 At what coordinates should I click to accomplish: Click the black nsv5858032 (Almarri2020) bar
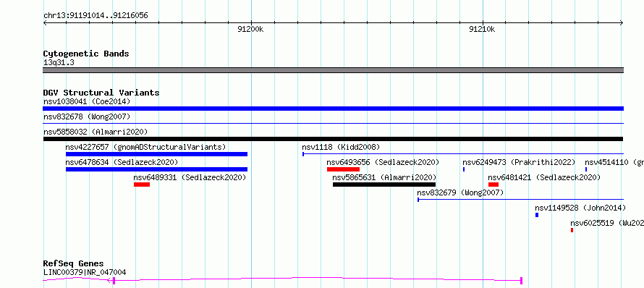click(x=333, y=139)
